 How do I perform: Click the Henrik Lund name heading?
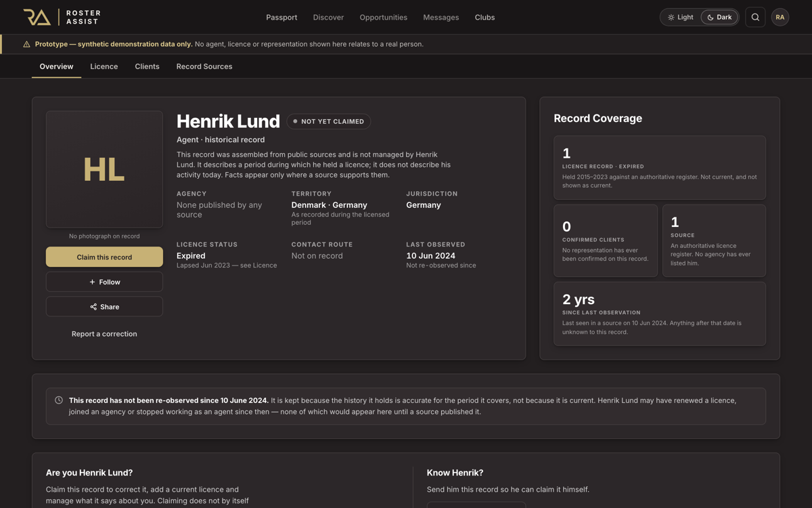228,121
